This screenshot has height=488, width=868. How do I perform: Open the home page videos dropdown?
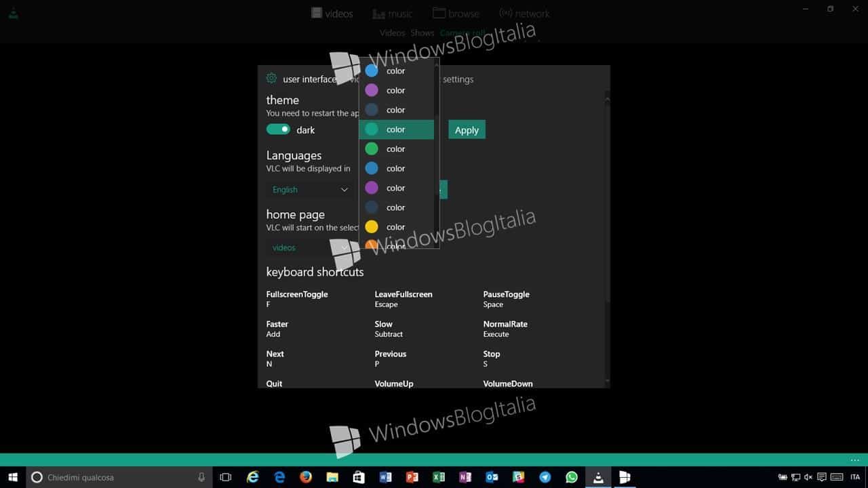click(x=310, y=247)
